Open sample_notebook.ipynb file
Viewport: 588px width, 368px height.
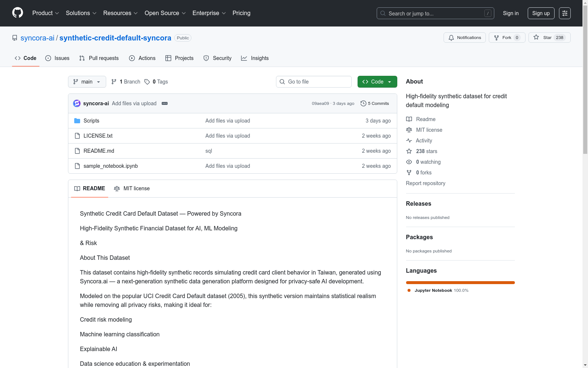tap(111, 166)
